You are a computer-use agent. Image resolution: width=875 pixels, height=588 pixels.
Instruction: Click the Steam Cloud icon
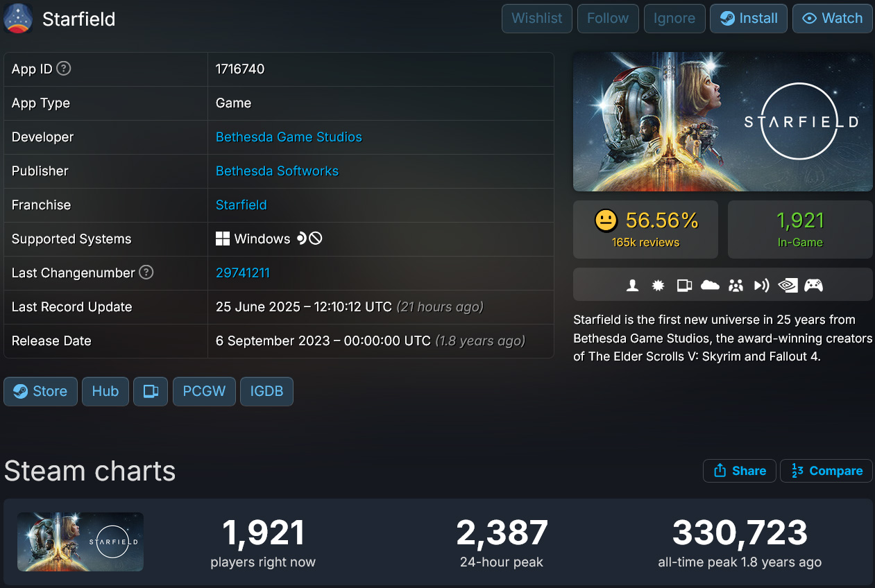[x=710, y=285]
